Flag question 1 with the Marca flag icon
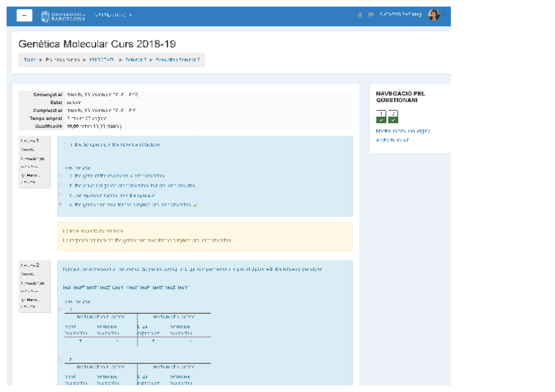Viewport: 555px width, 392px height. point(29,175)
